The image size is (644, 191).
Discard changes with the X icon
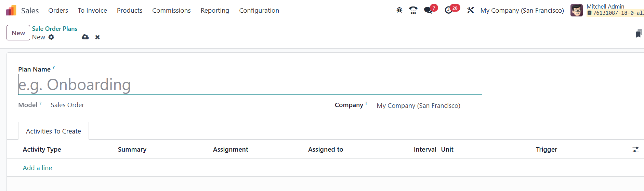click(x=97, y=37)
